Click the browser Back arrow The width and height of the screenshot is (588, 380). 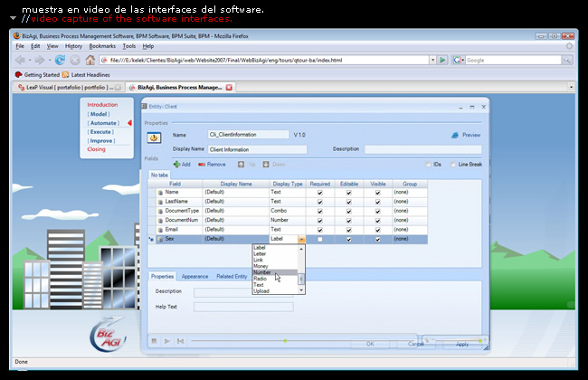[23, 60]
